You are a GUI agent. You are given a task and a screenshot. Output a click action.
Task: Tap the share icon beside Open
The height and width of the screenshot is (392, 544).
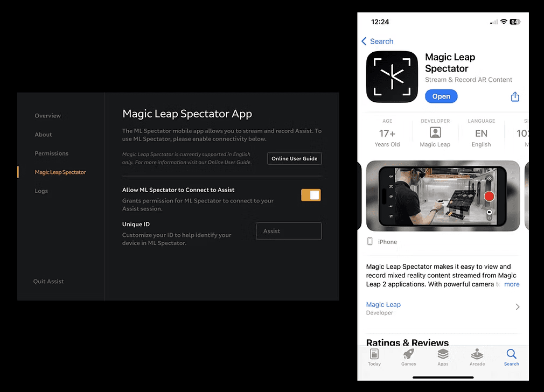(515, 96)
